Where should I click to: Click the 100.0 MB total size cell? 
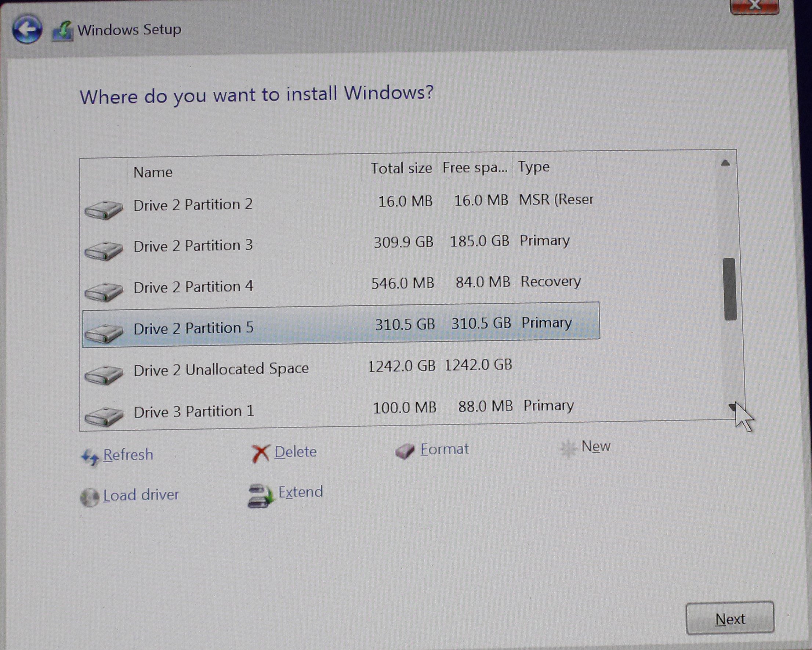click(405, 408)
